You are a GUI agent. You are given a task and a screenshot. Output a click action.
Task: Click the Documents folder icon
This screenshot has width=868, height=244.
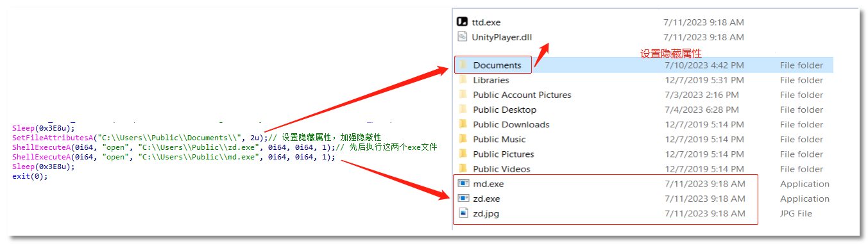coord(463,65)
